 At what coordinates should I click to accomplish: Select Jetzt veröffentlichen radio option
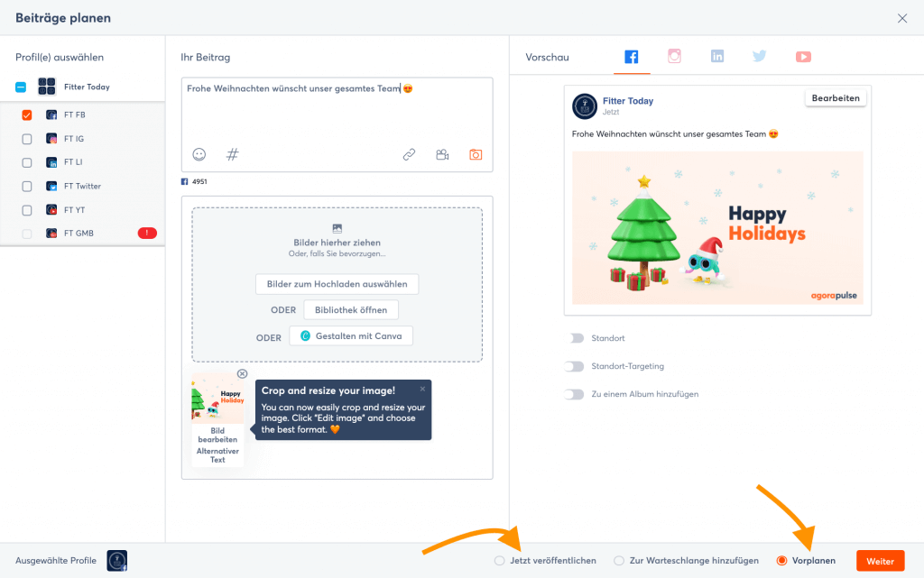[x=500, y=560]
